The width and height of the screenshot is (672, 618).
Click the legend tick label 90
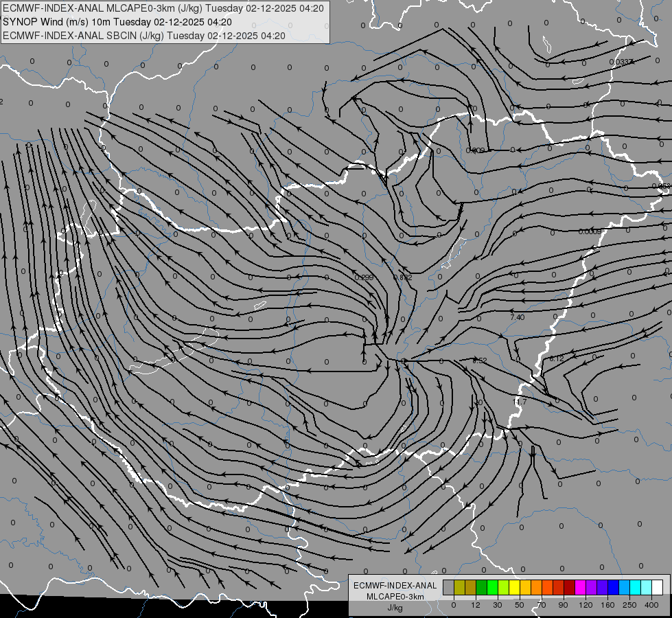(x=563, y=605)
